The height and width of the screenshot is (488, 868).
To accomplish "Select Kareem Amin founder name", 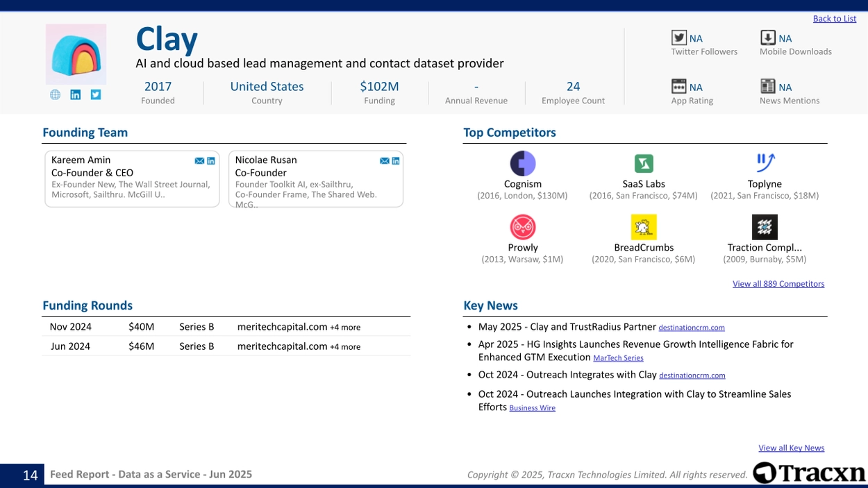I will pyautogui.click(x=81, y=160).
